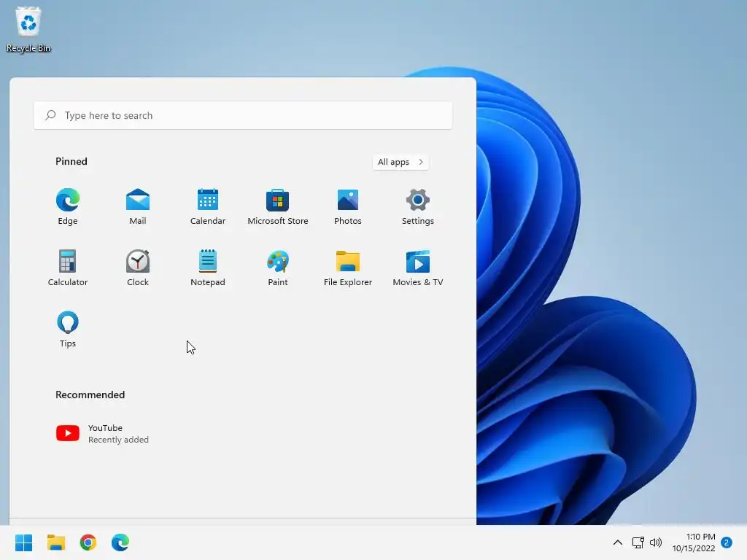The width and height of the screenshot is (747, 560).
Task: Open File Explorer from the taskbar
Action: point(56,542)
